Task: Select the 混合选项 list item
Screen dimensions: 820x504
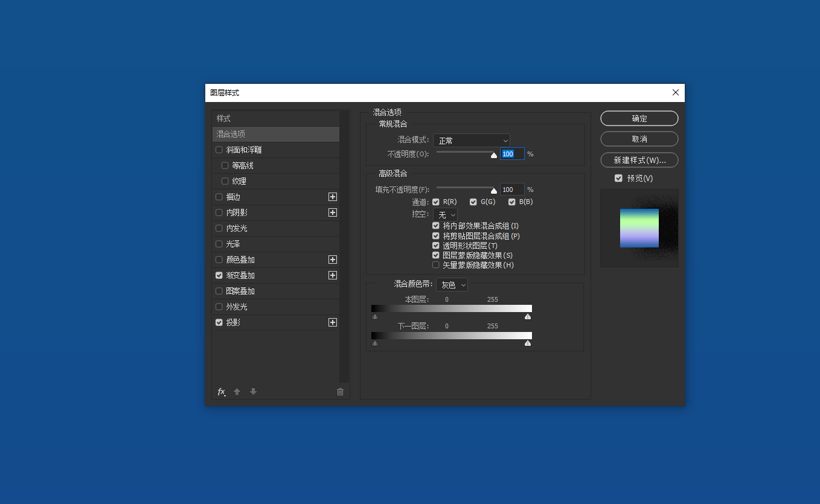Action: 276,134
